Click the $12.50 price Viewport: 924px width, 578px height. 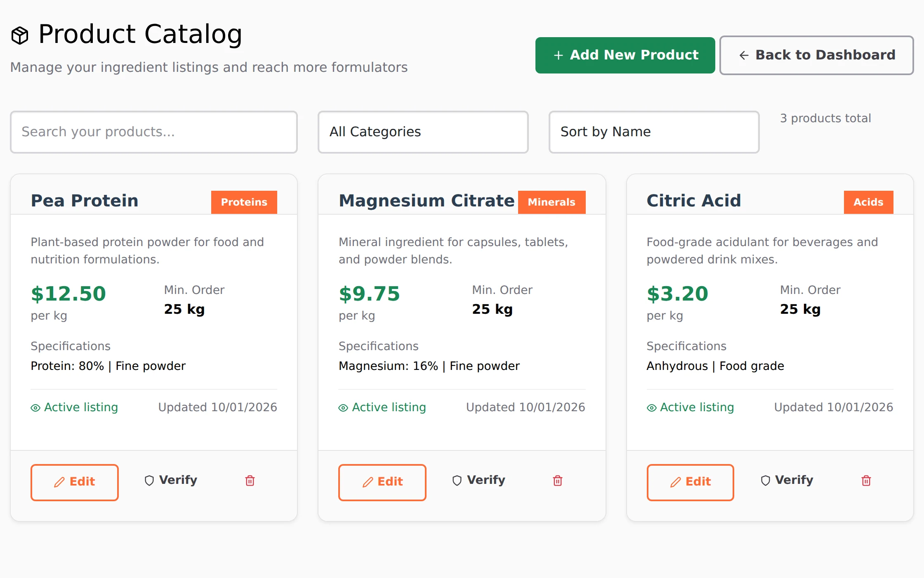tap(68, 294)
